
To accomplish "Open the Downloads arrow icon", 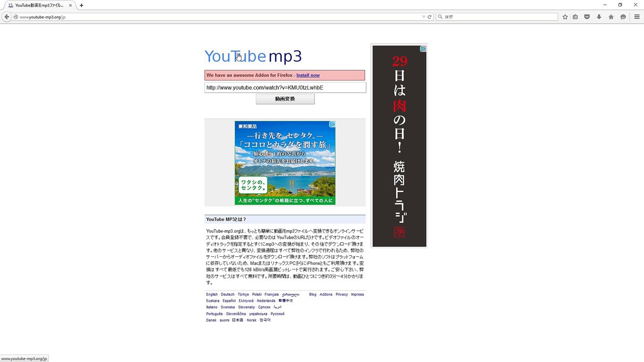I will (x=599, y=17).
